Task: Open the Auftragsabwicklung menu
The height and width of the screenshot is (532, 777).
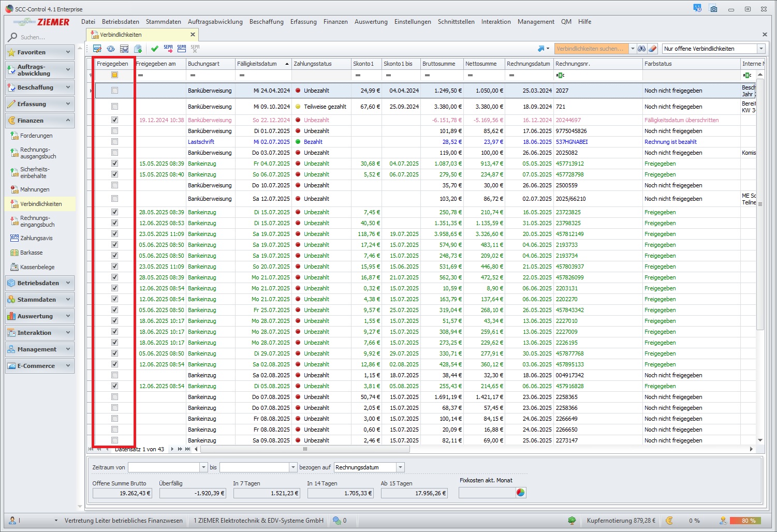Action: point(215,22)
